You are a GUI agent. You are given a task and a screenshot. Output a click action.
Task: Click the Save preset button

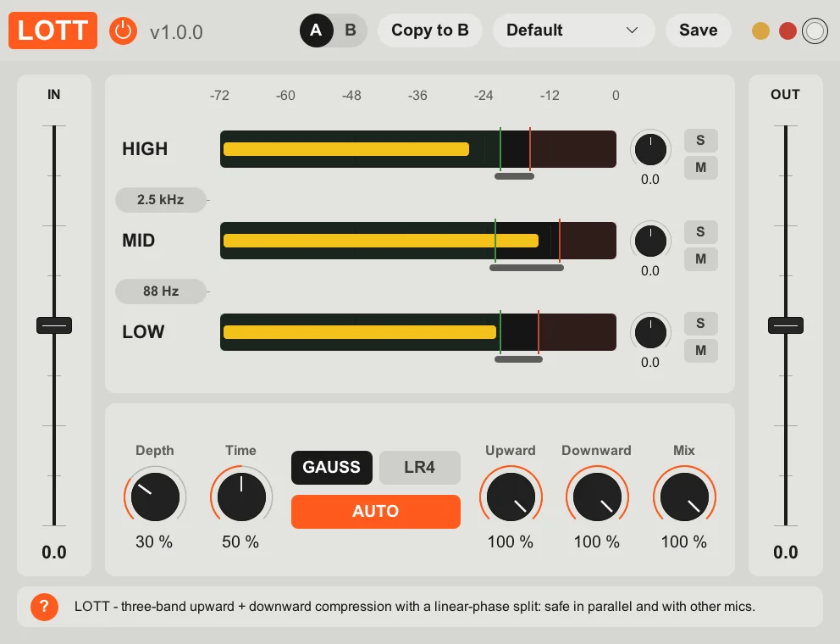(698, 31)
